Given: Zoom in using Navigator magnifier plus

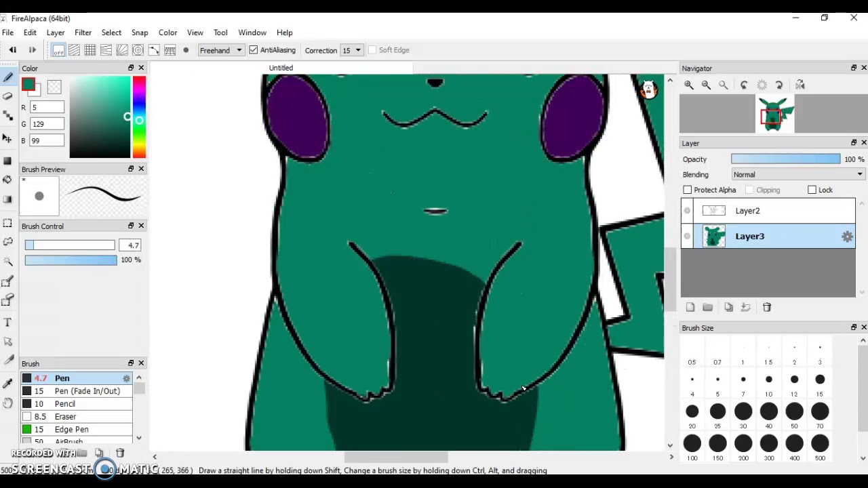Looking at the screenshot, I should [x=689, y=85].
